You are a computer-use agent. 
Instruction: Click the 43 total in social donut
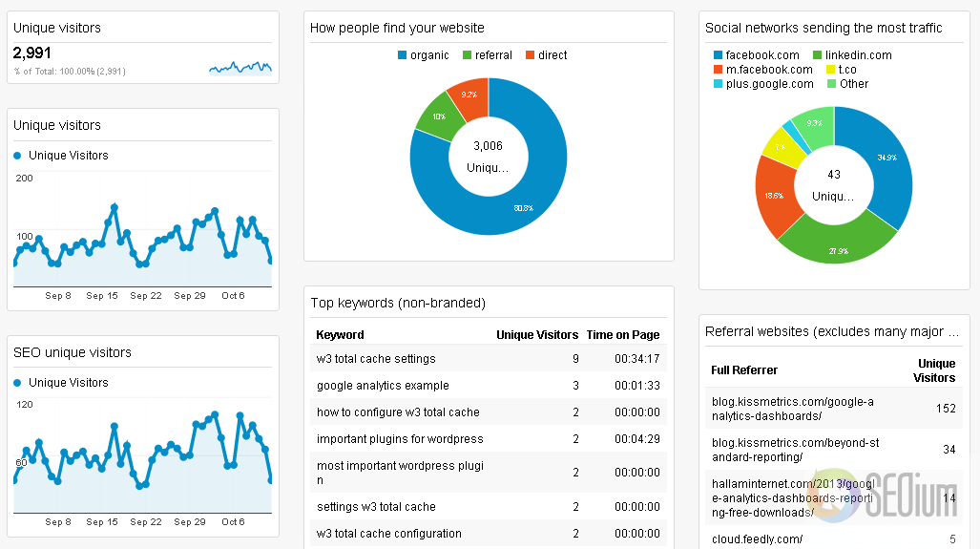coord(834,175)
